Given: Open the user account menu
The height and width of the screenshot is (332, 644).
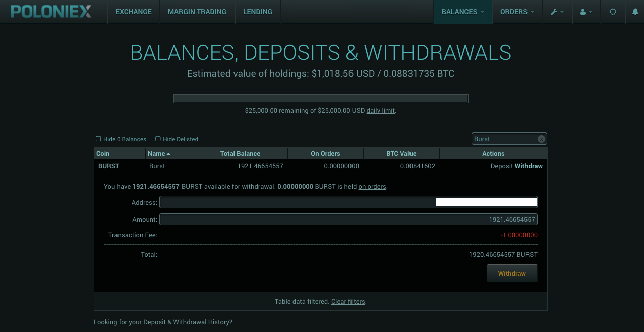Looking at the screenshot, I should click(x=587, y=12).
